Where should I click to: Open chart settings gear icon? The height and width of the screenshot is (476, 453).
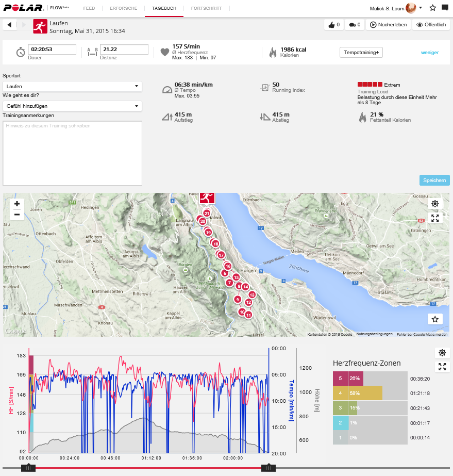(x=442, y=353)
